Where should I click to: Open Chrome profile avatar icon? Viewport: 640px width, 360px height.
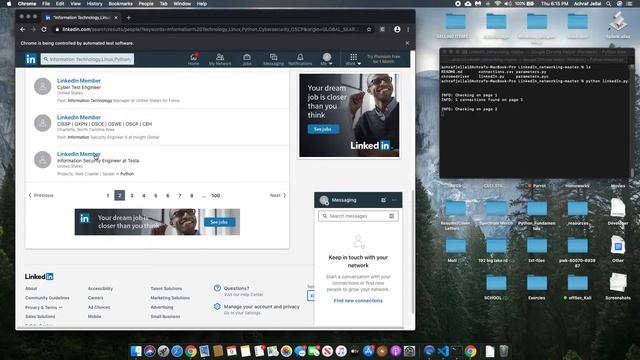(397, 29)
